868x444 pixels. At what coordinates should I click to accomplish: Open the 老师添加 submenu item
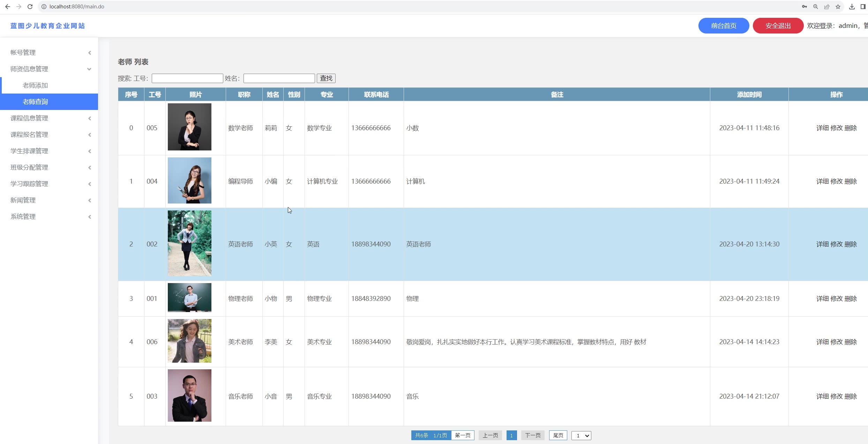click(x=35, y=85)
